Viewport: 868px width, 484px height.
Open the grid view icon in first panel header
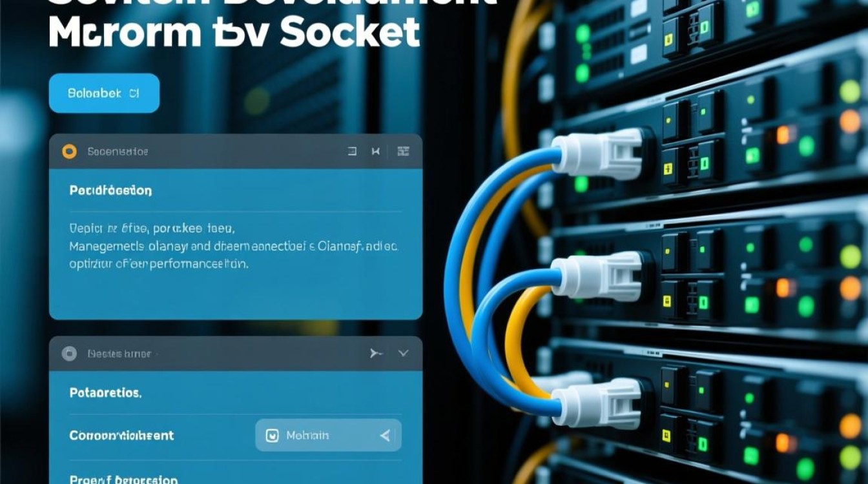coord(404,152)
